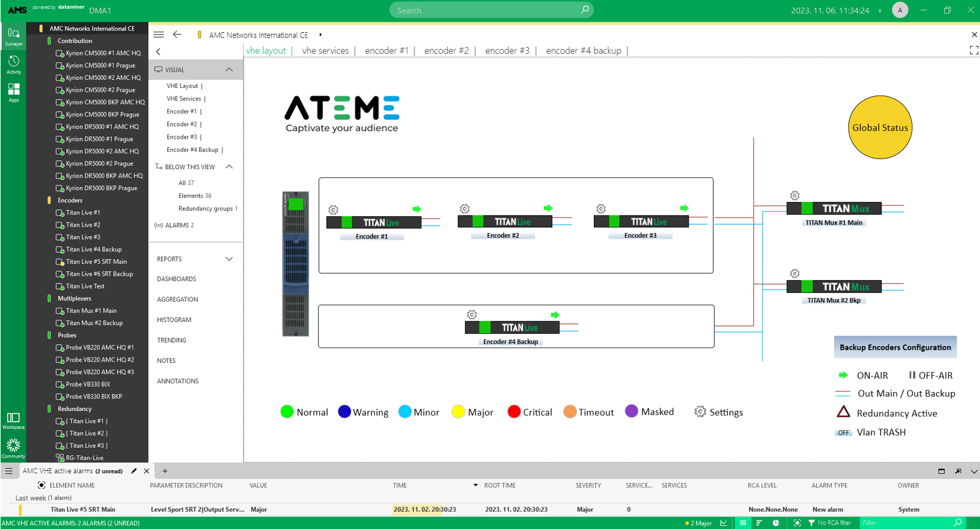Collapse the BELOW THIS VIEW section
This screenshot has width=980, height=529.
229,167
